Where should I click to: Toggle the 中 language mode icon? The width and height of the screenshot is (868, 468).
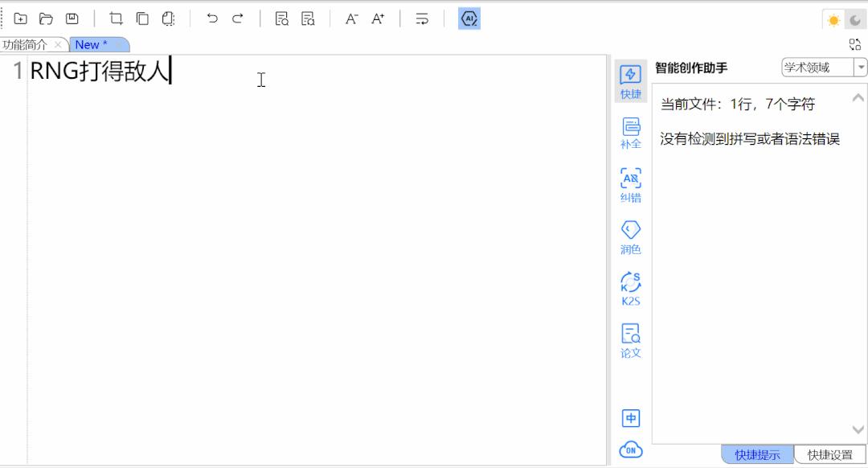(631, 418)
